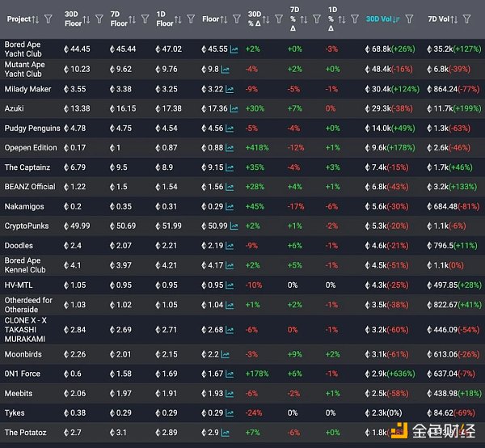
Task: Select BEANZ Official project name
Action: pyautogui.click(x=30, y=187)
